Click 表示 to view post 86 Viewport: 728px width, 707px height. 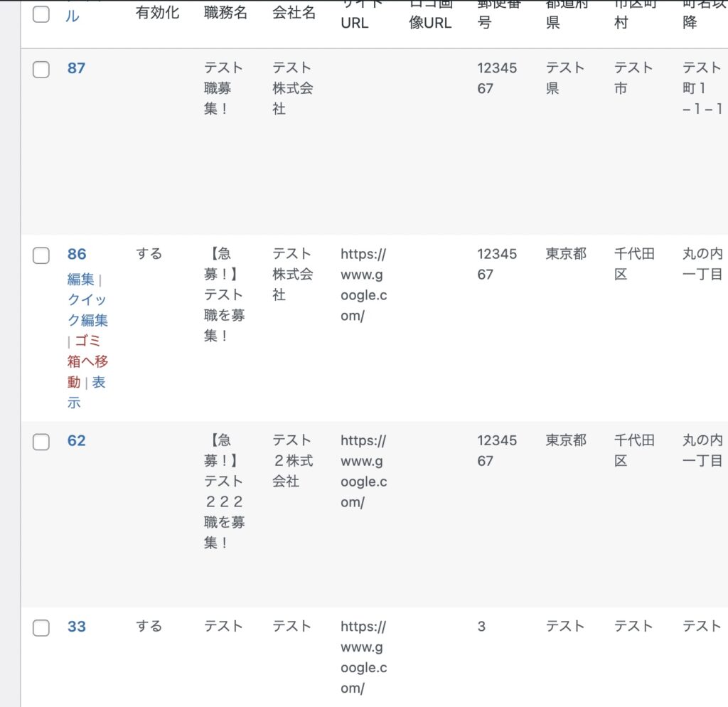[x=97, y=383]
